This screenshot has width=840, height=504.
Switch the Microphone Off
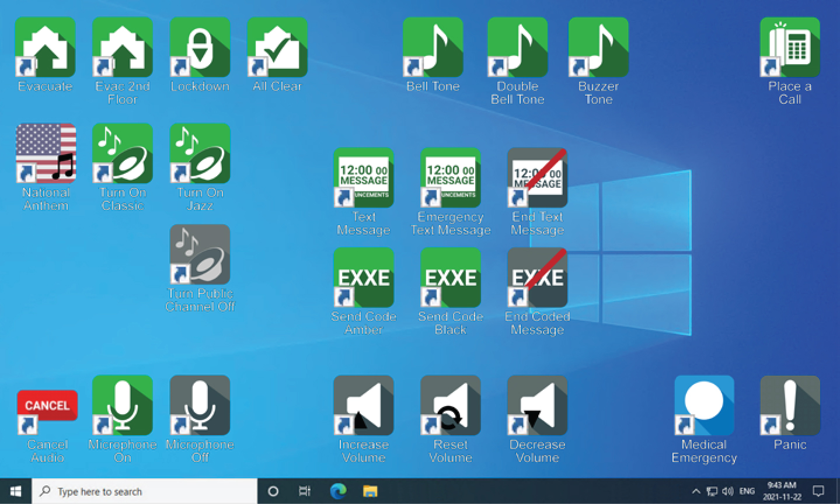200,405
